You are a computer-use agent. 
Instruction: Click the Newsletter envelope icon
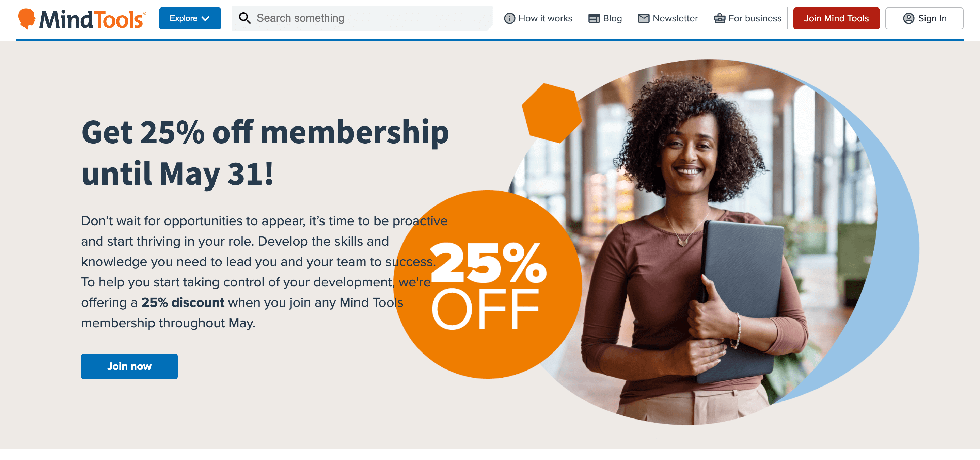pyautogui.click(x=643, y=18)
